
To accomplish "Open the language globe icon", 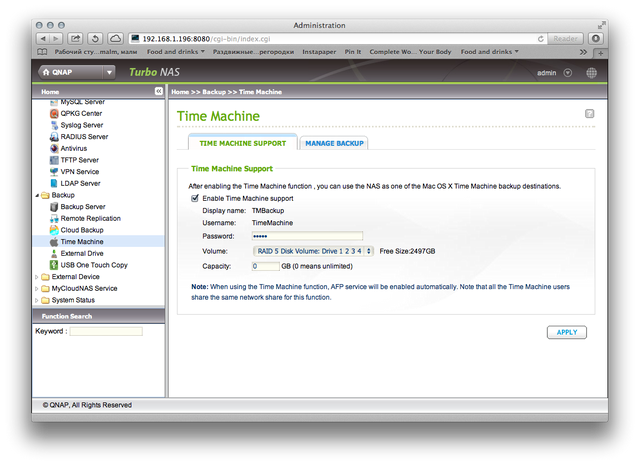I will click(x=591, y=73).
